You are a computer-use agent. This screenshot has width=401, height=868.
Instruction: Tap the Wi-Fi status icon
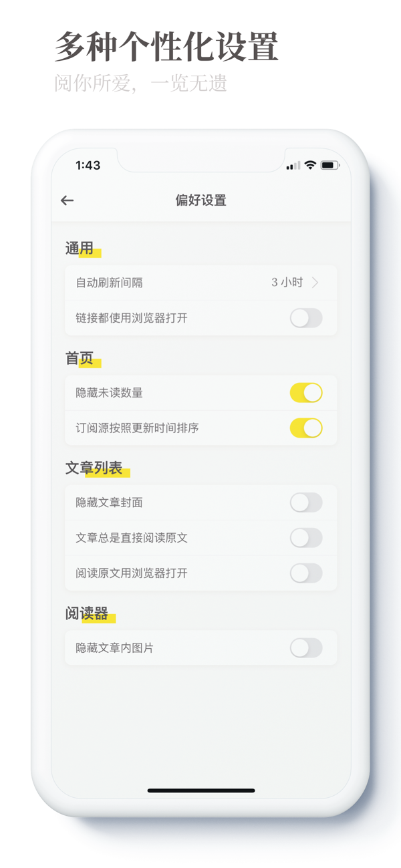click(310, 165)
